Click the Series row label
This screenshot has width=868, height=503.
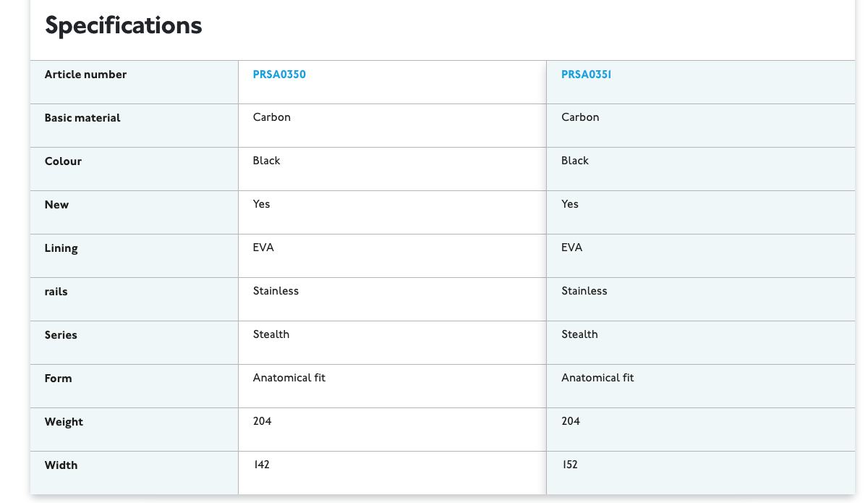[x=61, y=335]
